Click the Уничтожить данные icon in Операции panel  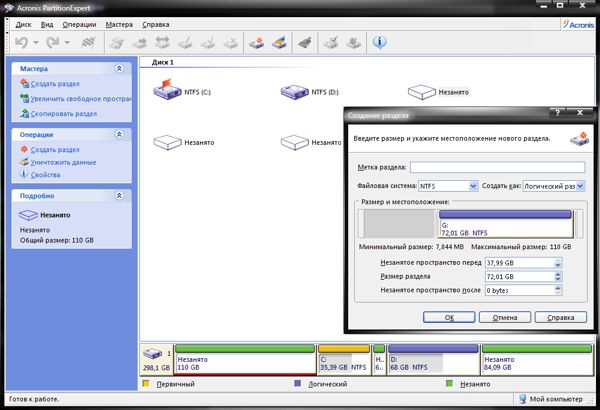pyautogui.click(x=24, y=162)
